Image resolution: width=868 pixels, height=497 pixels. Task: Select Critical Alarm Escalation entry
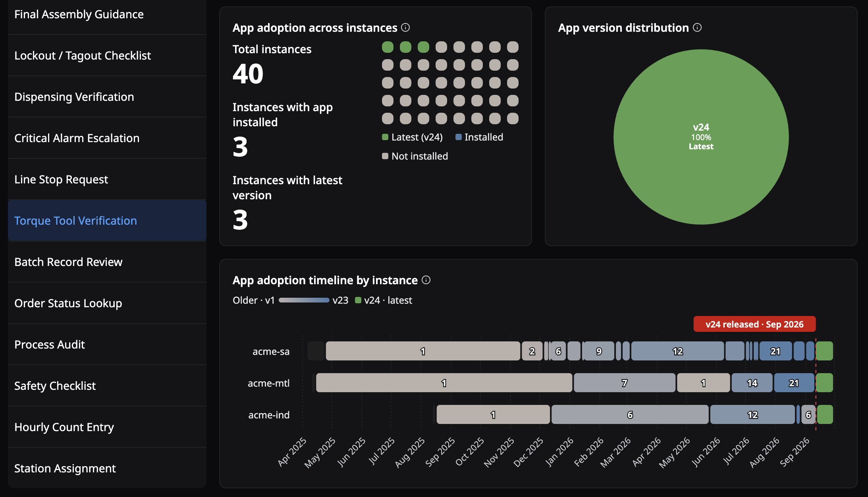107,138
